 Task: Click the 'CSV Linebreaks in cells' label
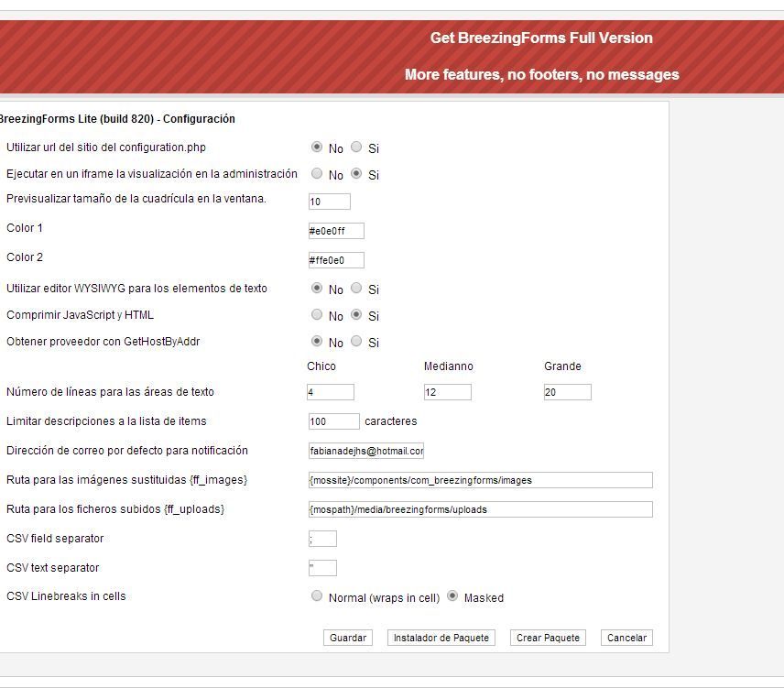[x=66, y=596]
